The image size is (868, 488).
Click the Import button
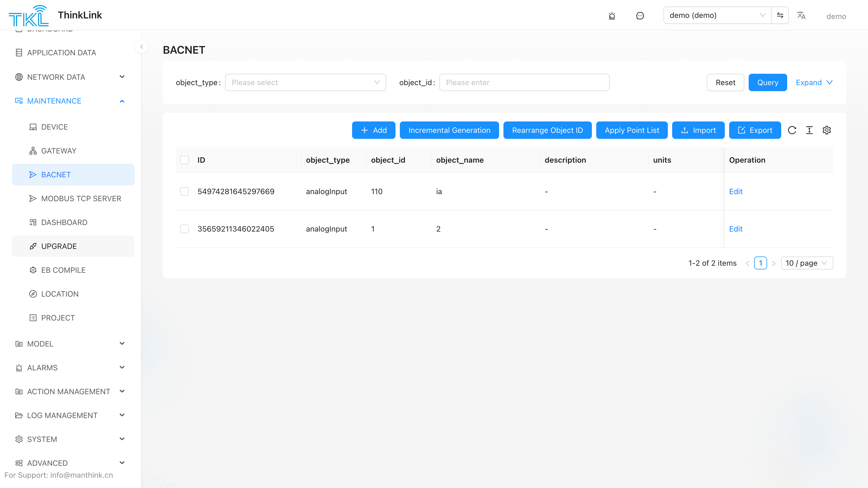click(x=698, y=130)
